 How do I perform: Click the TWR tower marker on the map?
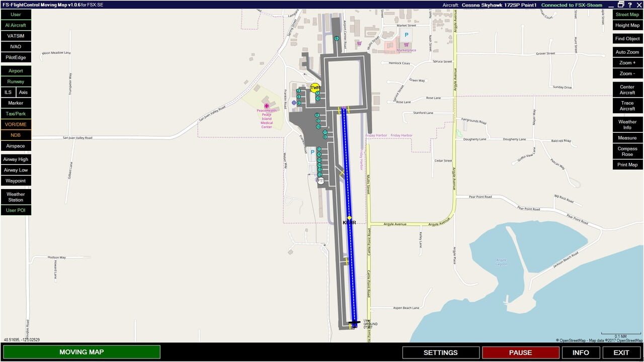tap(316, 87)
